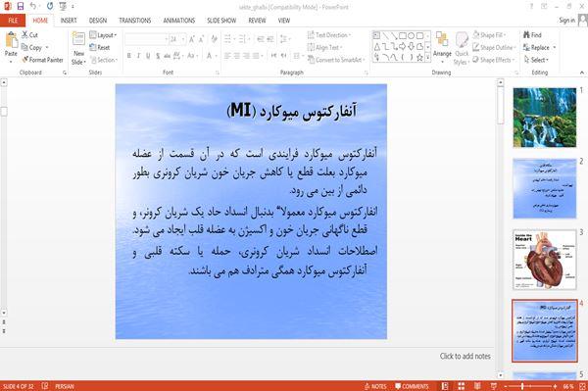
Task: Open the font name combo box
Action: tap(146, 39)
